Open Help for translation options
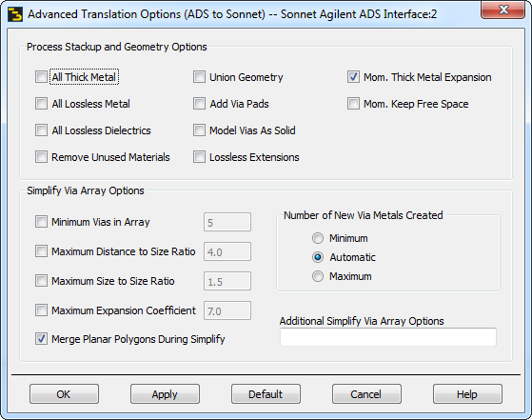 467,394
